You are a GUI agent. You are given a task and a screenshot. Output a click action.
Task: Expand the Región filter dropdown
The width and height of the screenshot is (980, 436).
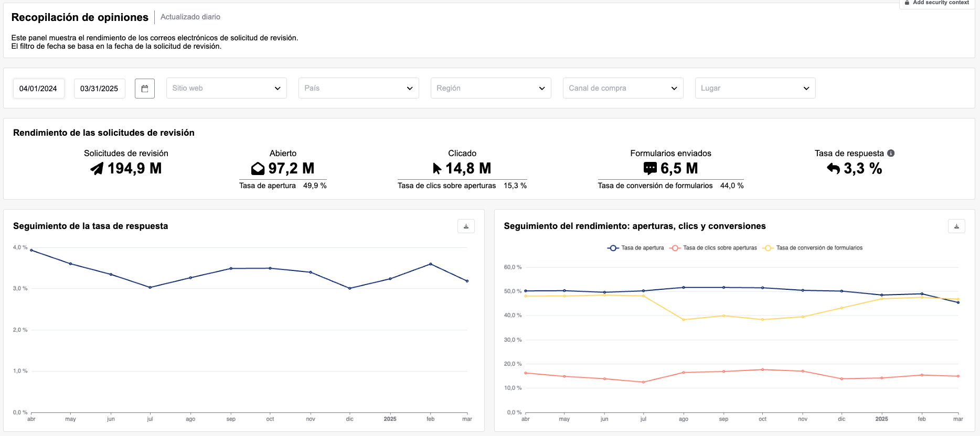(x=491, y=88)
